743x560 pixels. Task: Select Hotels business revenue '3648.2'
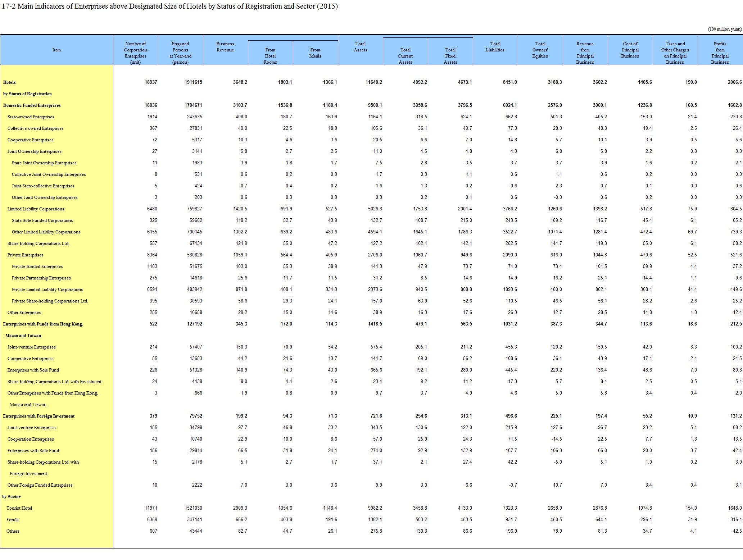tap(240, 82)
